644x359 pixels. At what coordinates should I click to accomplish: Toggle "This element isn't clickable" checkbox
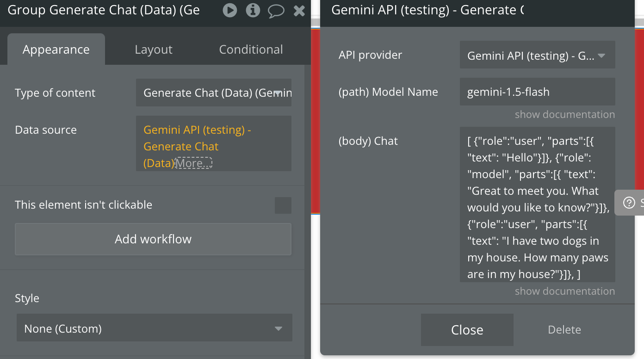[283, 205]
